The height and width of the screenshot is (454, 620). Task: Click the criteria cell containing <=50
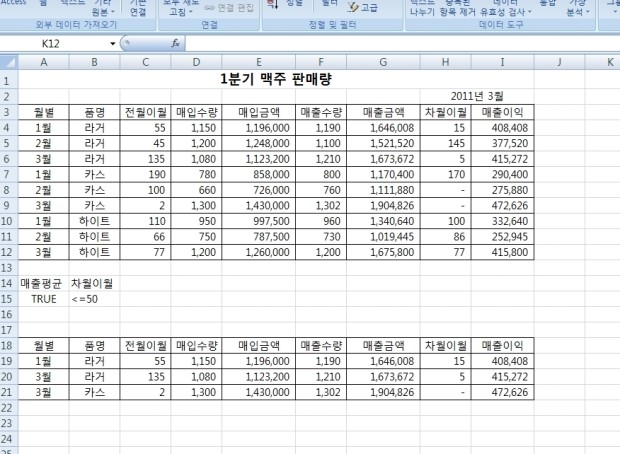click(x=95, y=299)
